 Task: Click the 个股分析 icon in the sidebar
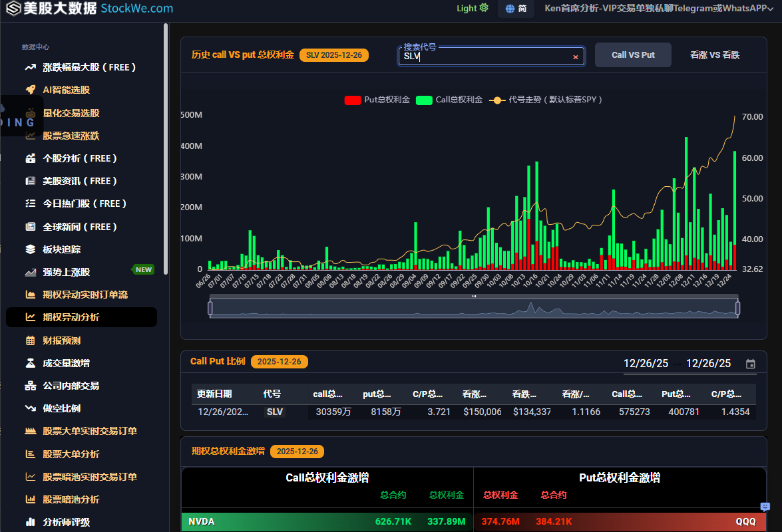pos(31,158)
